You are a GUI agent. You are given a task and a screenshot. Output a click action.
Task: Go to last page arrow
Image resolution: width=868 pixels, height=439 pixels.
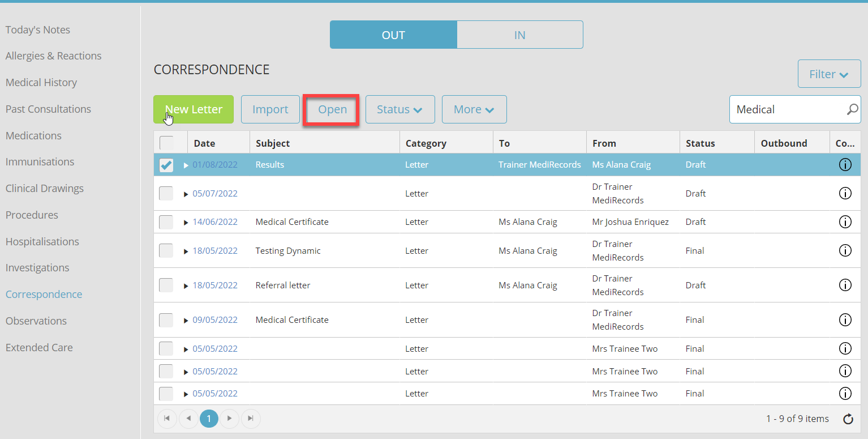click(251, 419)
